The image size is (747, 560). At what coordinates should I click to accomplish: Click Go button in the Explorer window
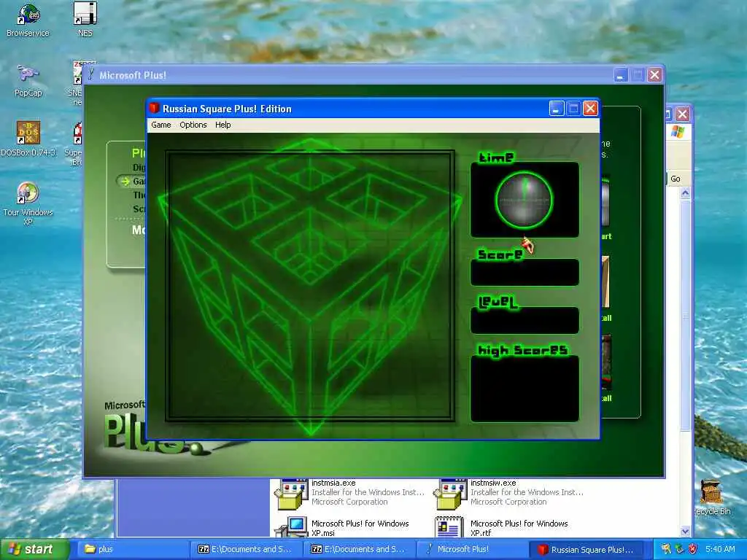pyautogui.click(x=674, y=179)
